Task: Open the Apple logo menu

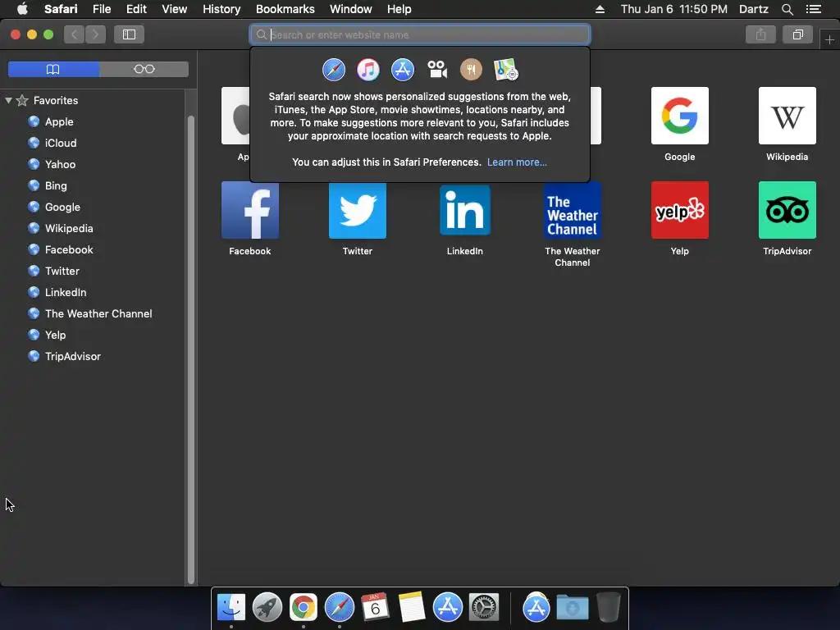Action: click(x=22, y=9)
